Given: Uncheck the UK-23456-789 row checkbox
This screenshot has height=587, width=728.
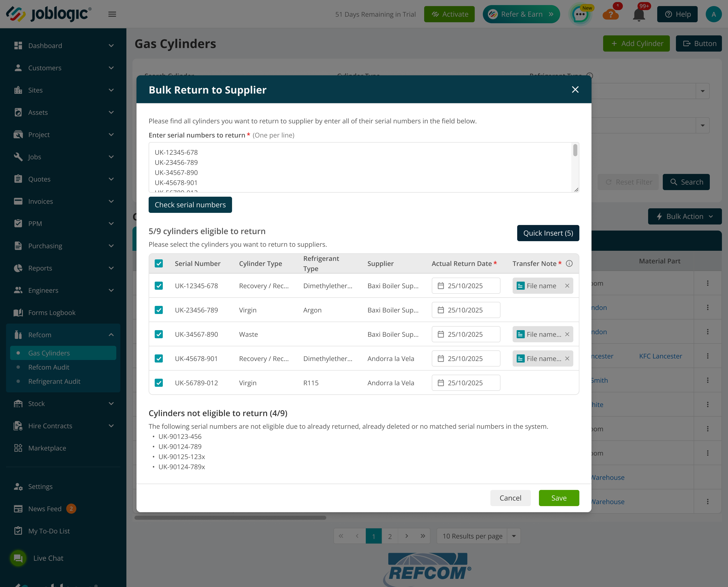Looking at the screenshot, I should (x=158, y=310).
